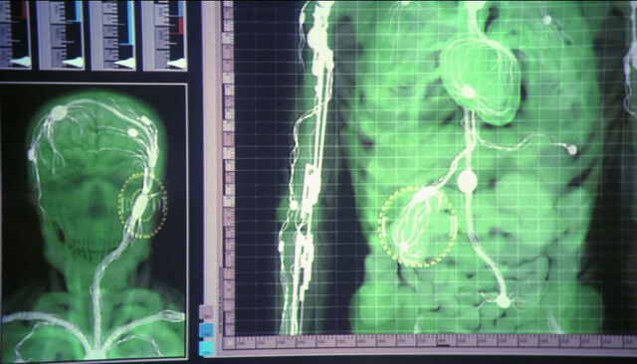Select the chart panel with the short blue bar

pos(61,35)
